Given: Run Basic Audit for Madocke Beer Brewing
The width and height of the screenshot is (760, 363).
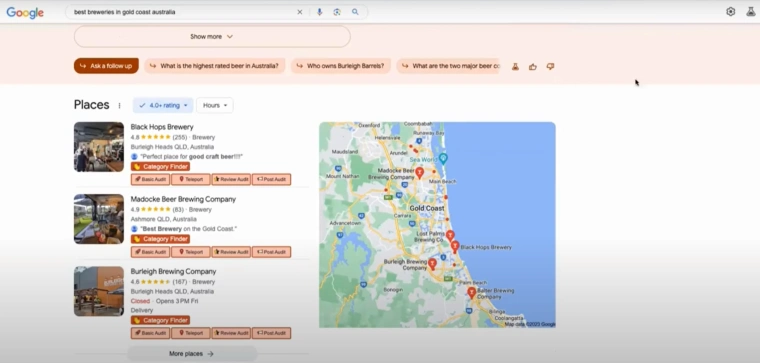Looking at the screenshot, I should tap(150, 252).
